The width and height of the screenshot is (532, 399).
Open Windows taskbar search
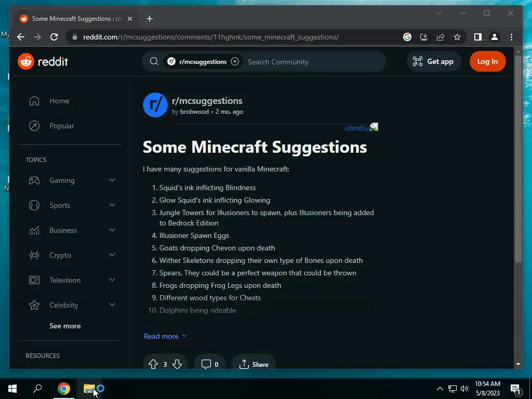click(x=37, y=388)
